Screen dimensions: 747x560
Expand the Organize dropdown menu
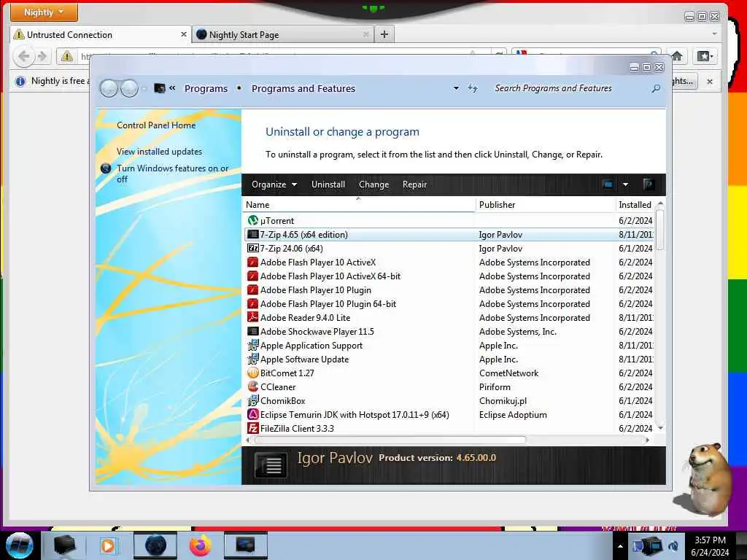tap(274, 184)
